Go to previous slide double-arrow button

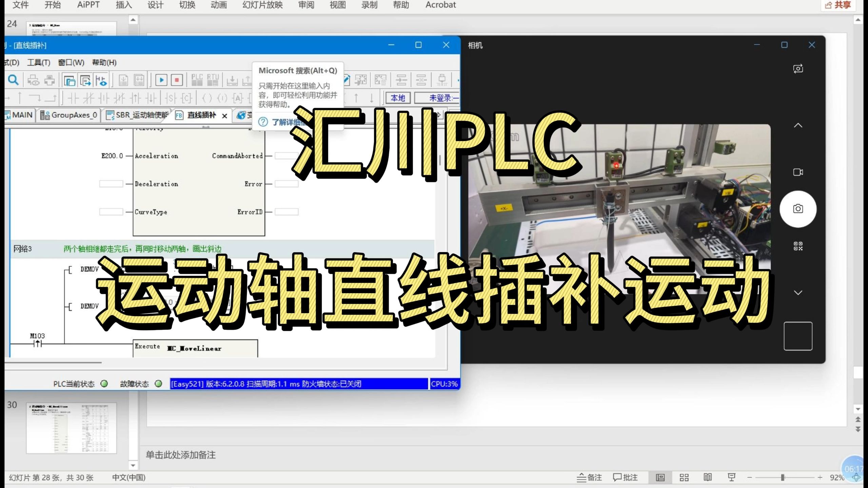click(858, 420)
